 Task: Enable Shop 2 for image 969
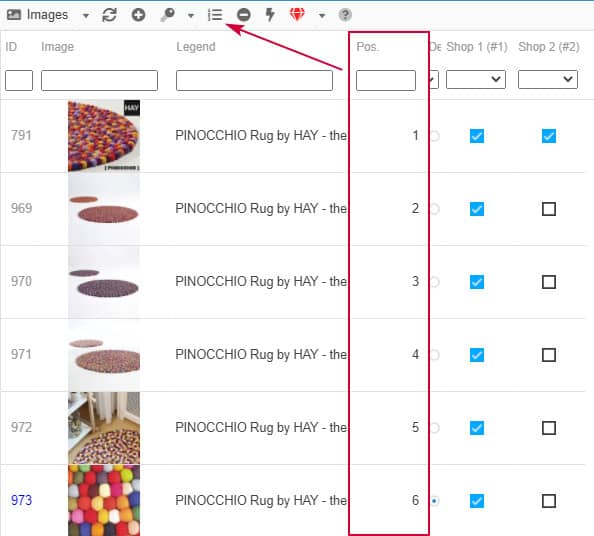coord(549,209)
